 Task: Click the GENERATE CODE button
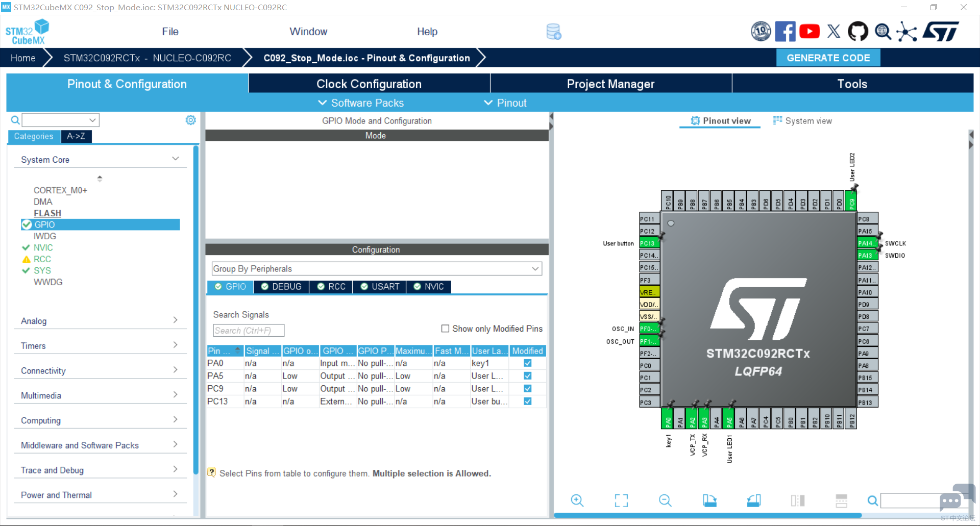(828, 58)
